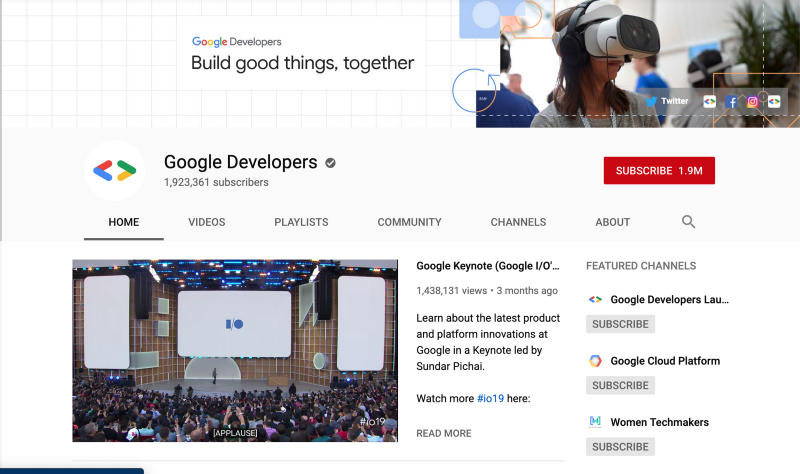This screenshot has width=800, height=474.
Task: Click READ MORE under the video description
Action: (444, 433)
